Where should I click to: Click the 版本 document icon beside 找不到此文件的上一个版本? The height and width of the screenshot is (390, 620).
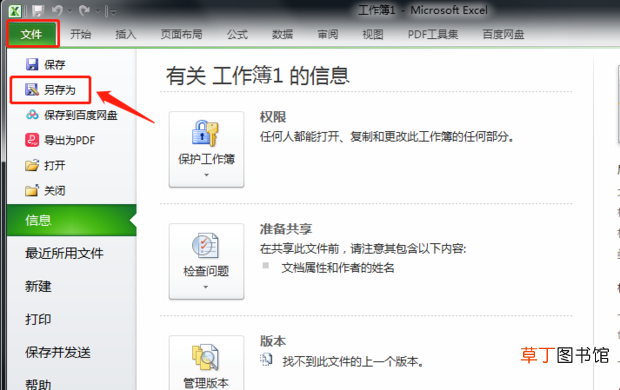point(266,360)
